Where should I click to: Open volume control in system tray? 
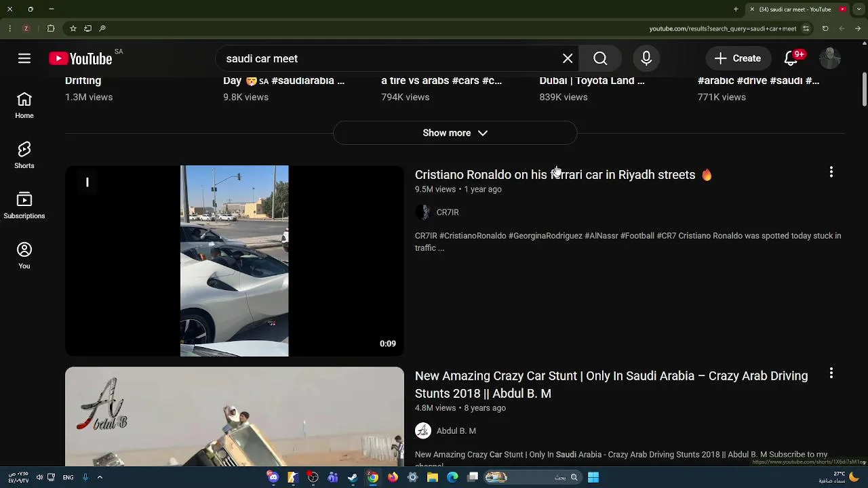tap(39, 477)
